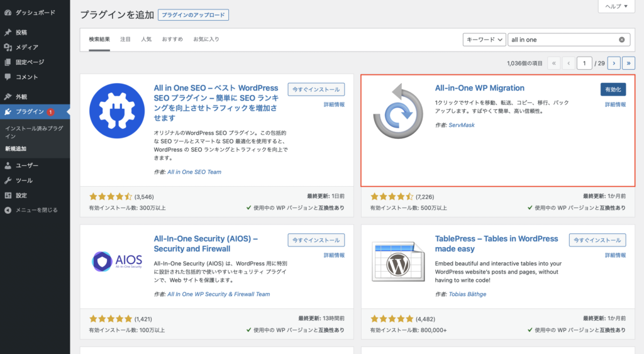This screenshot has width=644, height=354.
Task: Open the Users person icon
Action: (x=8, y=165)
